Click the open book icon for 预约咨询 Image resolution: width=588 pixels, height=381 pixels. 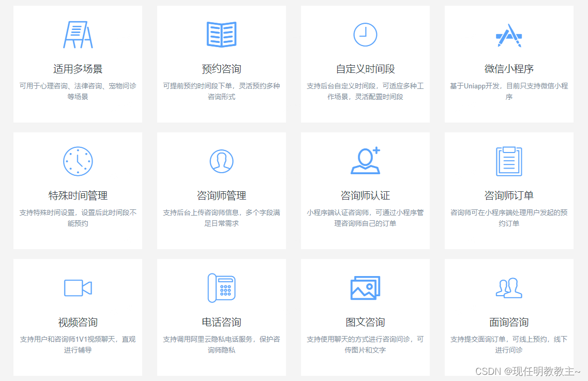tap(221, 35)
